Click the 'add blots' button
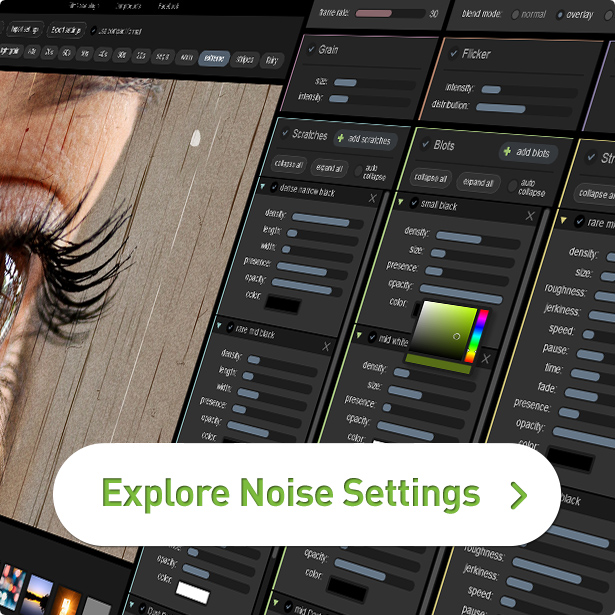This screenshot has width=615, height=615. (528, 152)
